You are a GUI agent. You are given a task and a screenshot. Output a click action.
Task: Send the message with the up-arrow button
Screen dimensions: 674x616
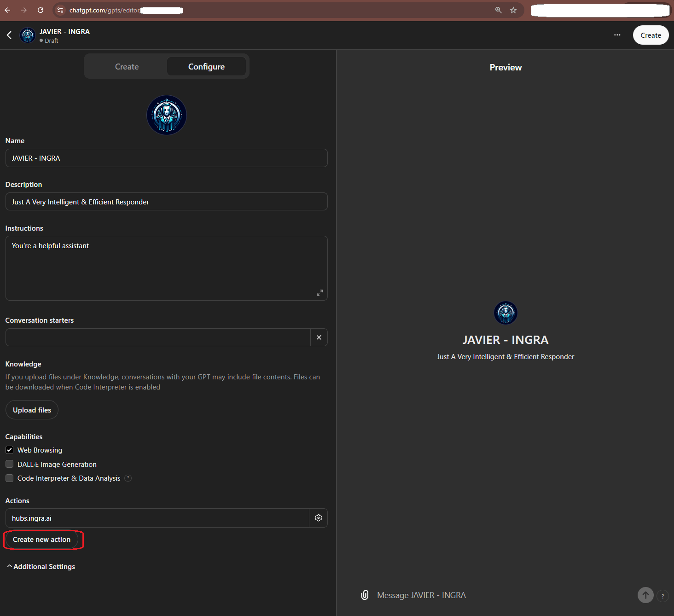tap(645, 595)
